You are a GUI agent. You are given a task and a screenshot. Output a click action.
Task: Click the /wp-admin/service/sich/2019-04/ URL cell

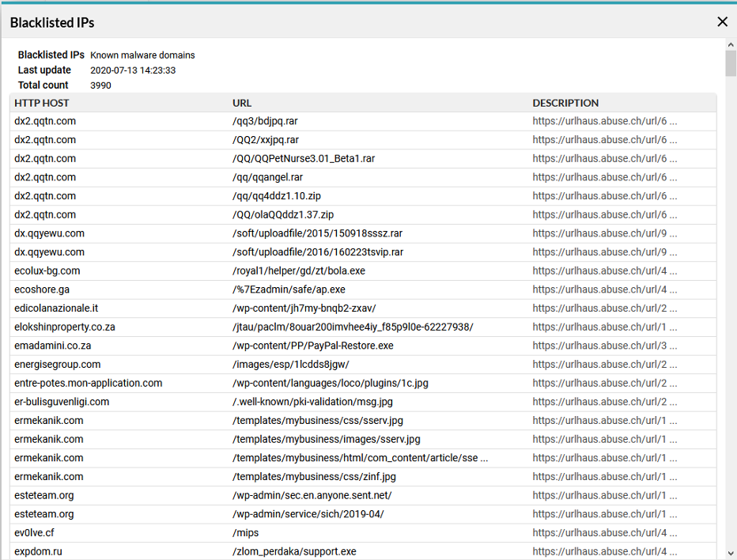[x=308, y=514]
